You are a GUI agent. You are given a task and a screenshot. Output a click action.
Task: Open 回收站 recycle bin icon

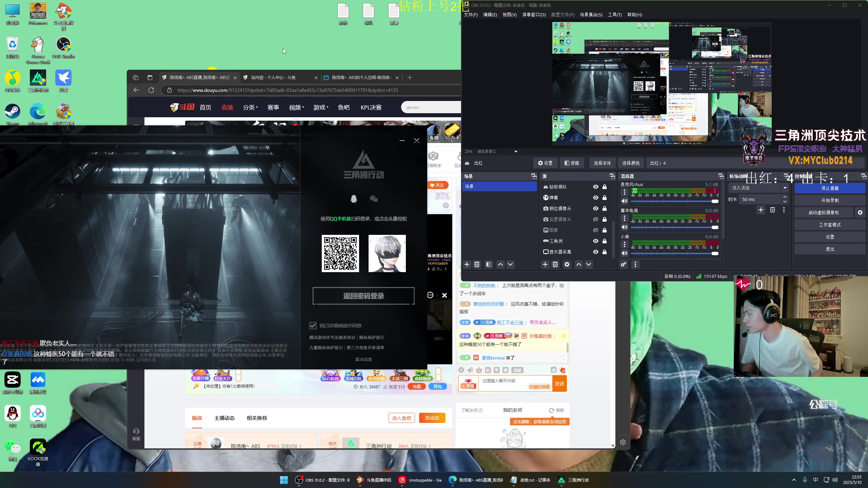tap(13, 48)
